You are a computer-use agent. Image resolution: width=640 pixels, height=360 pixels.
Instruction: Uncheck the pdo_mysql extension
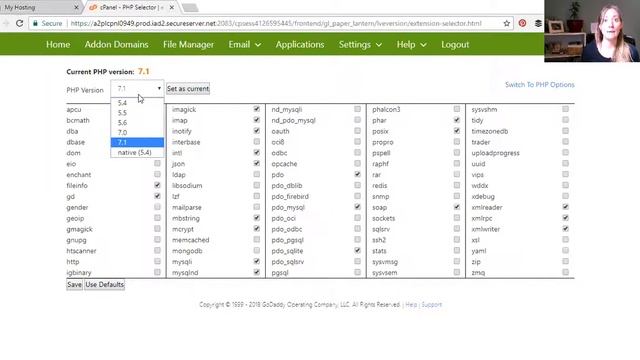coord(357,207)
